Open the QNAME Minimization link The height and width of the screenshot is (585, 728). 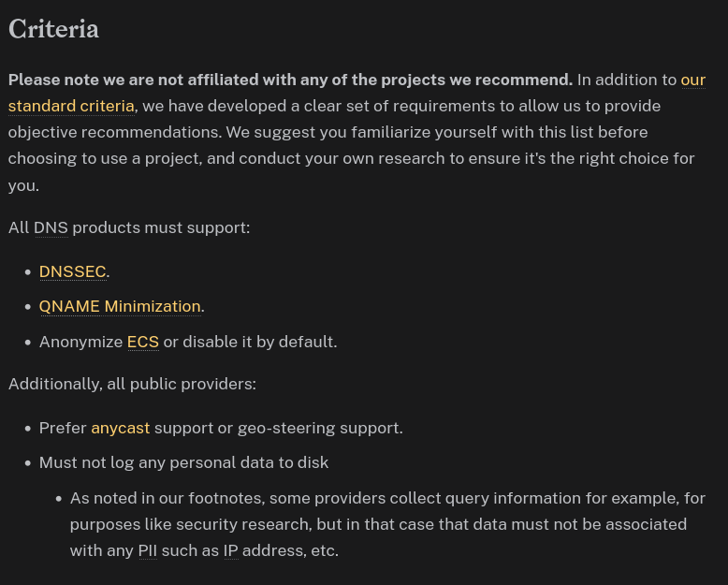click(x=120, y=306)
